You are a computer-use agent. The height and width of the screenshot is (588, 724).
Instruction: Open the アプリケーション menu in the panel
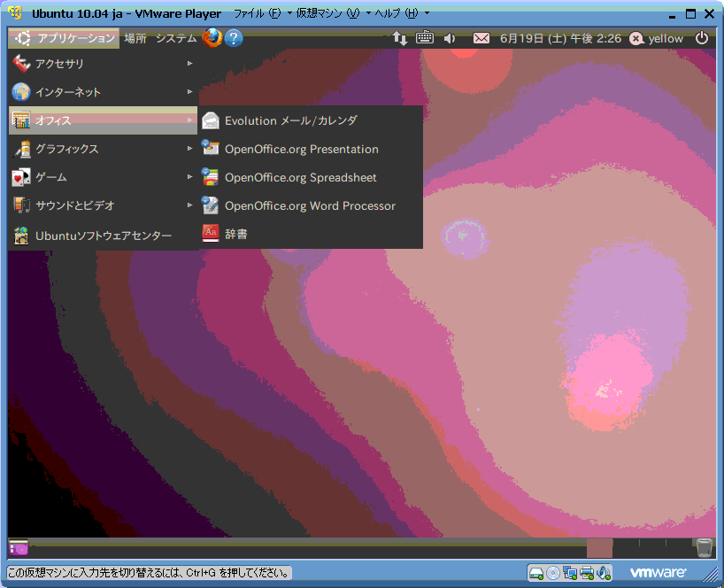coord(64,38)
